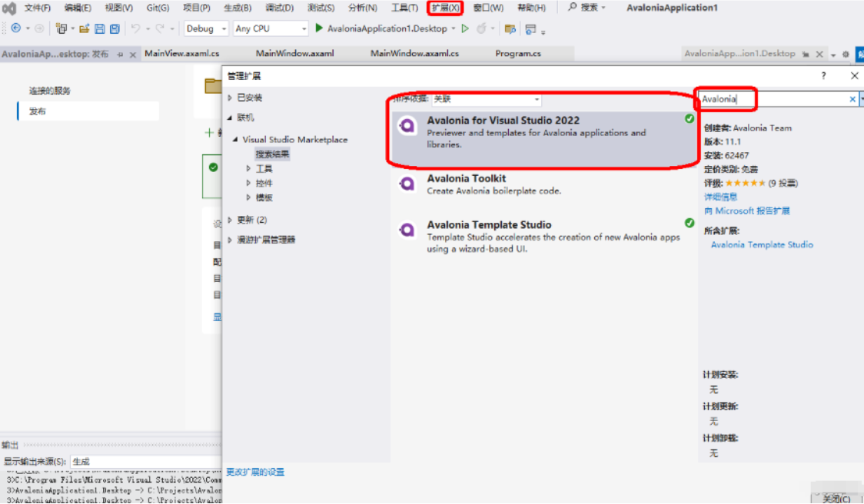Click the search magnifier in menu bar
864x504 pixels.
click(x=573, y=7)
